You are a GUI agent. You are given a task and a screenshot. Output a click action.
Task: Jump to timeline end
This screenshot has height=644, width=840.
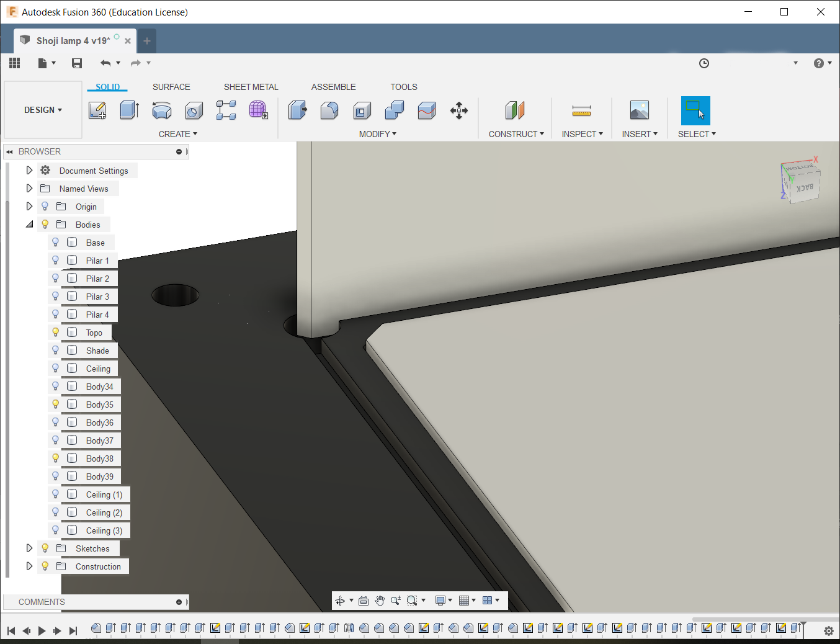(x=73, y=631)
